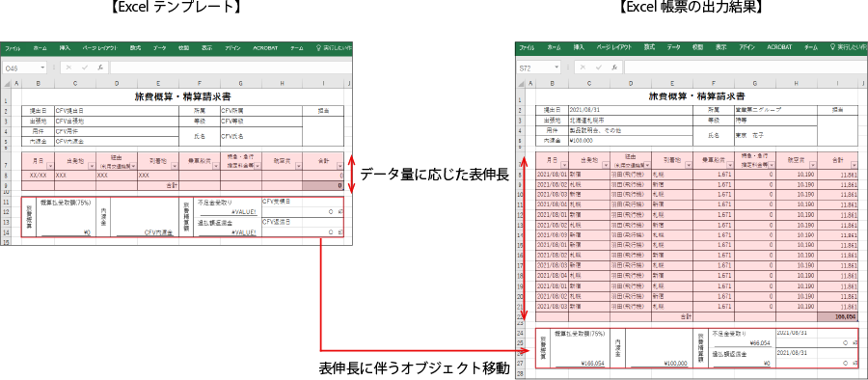Viewport: 868px width, 380px height.
Task: Select the dark total cell 166,054 in right sheet
Action: pos(837,315)
